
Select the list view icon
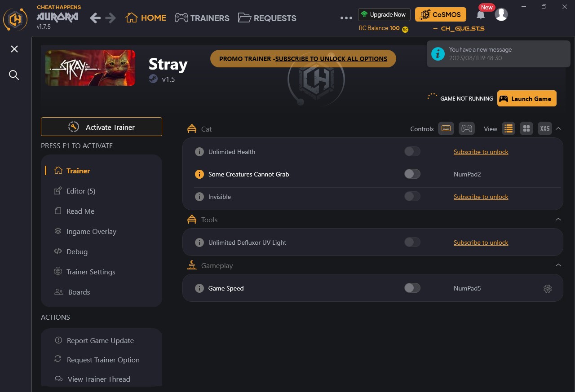509,128
